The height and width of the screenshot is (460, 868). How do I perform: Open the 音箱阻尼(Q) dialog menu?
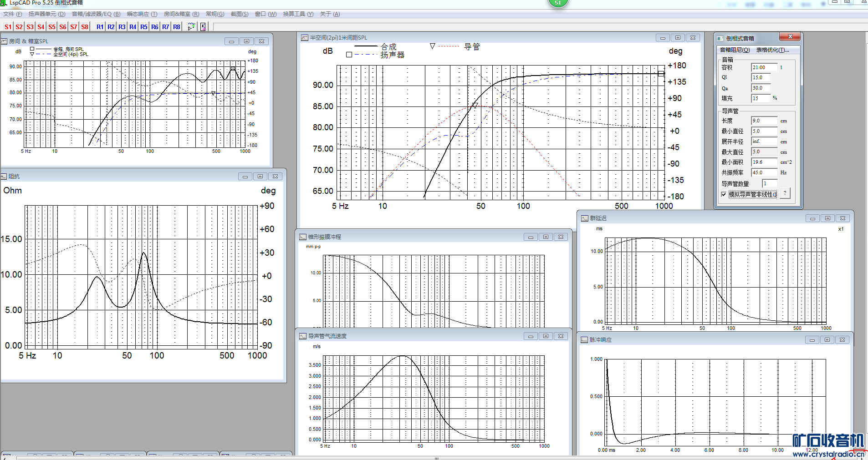click(735, 50)
